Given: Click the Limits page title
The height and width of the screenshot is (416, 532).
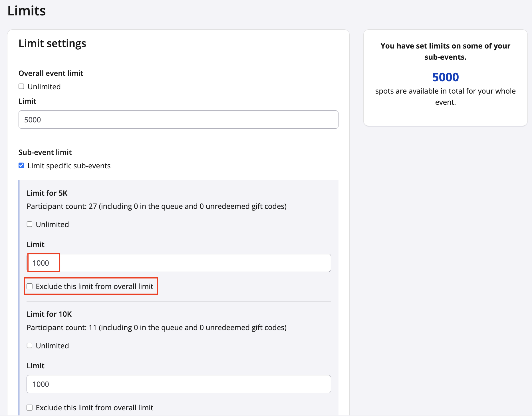Looking at the screenshot, I should [27, 11].
